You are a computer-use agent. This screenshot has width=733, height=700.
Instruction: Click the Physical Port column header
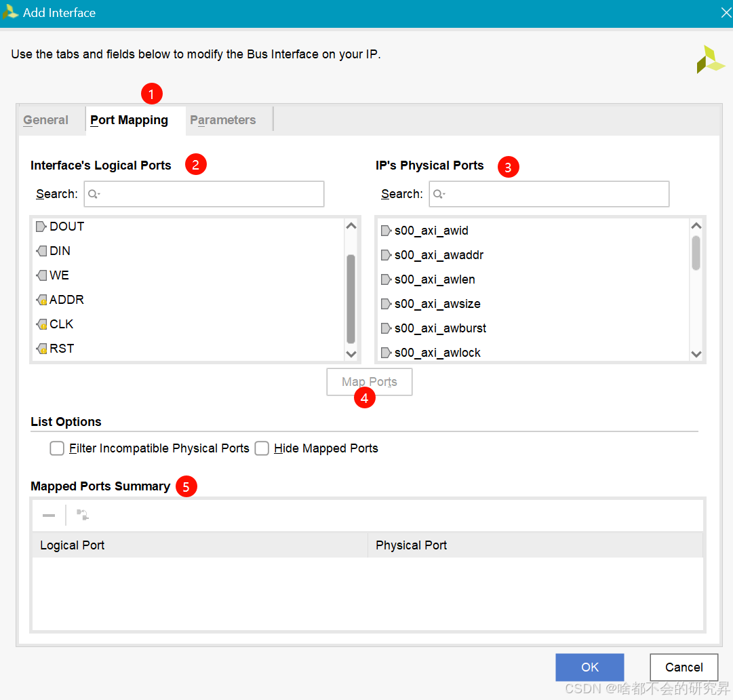click(536, 545)
